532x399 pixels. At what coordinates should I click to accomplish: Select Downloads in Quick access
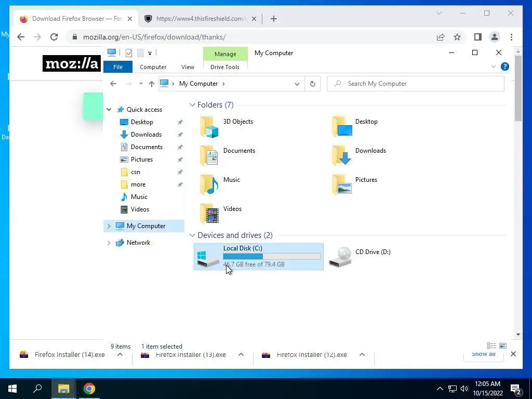146,135
